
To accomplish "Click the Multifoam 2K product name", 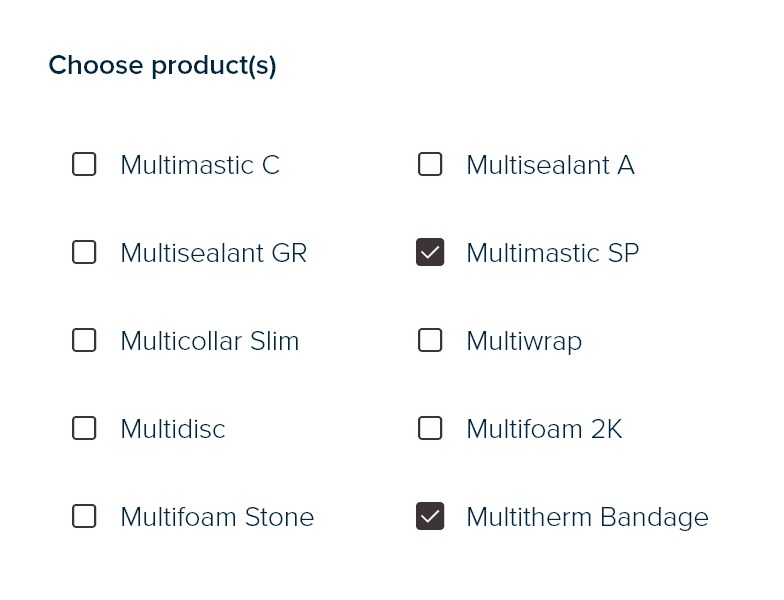I will tap(544, 429).
